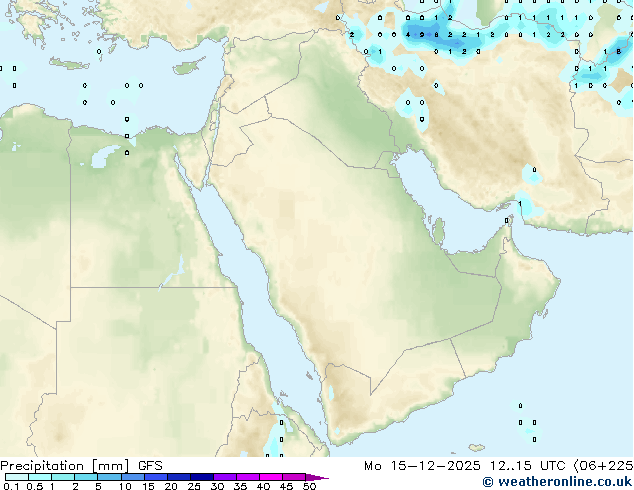Click the '25' legend value

[x=194, y=486]
